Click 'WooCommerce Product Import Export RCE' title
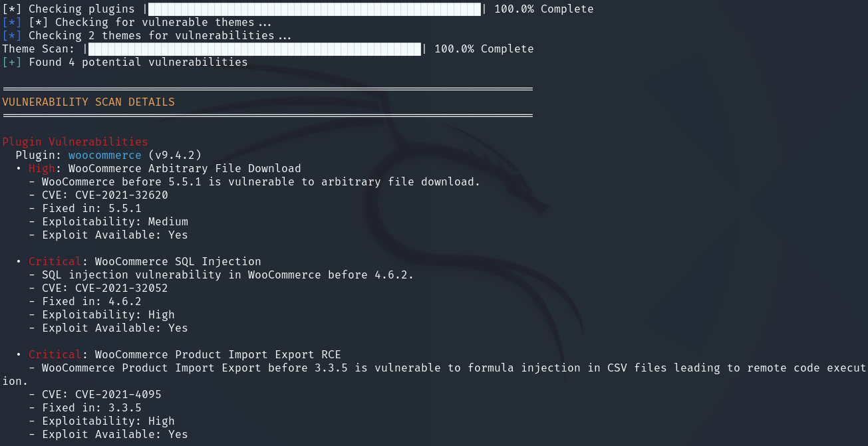Screen dimensions: 868x446 click(218, 355)
